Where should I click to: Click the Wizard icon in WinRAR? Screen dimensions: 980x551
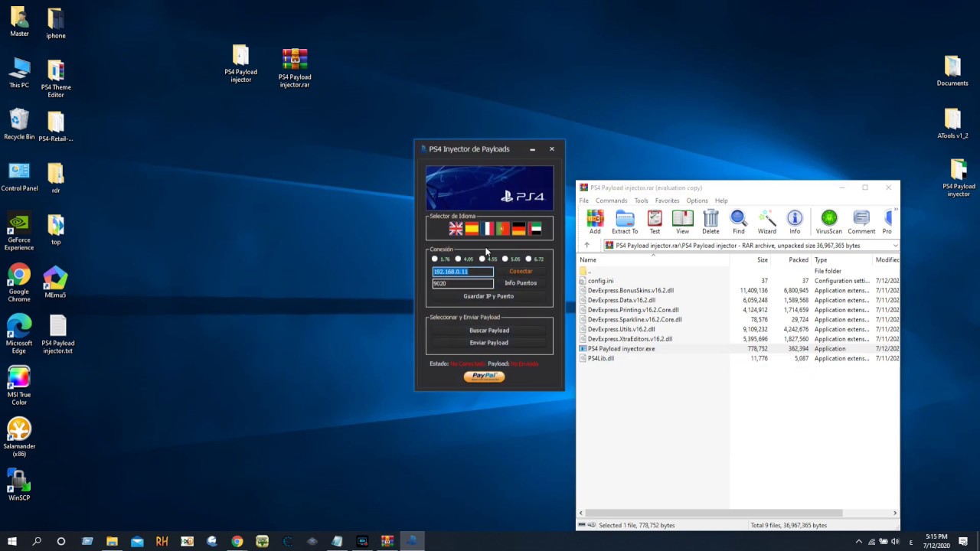click(766, 222)
